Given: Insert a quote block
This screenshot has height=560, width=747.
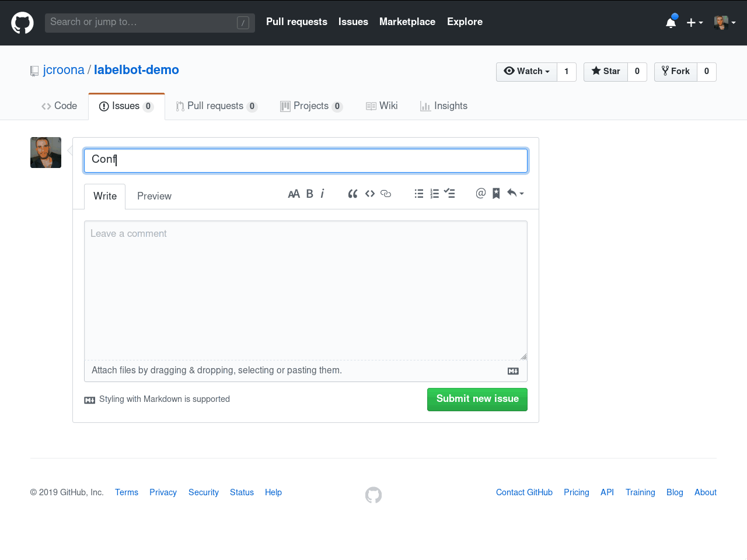Looking at the screenshot, I should pyautogui.click(x=352, y=194).
